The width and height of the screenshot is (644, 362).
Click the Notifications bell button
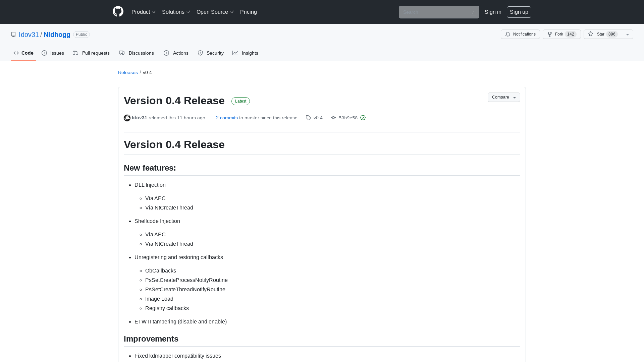pyautogui.click(x=520, y=34)
